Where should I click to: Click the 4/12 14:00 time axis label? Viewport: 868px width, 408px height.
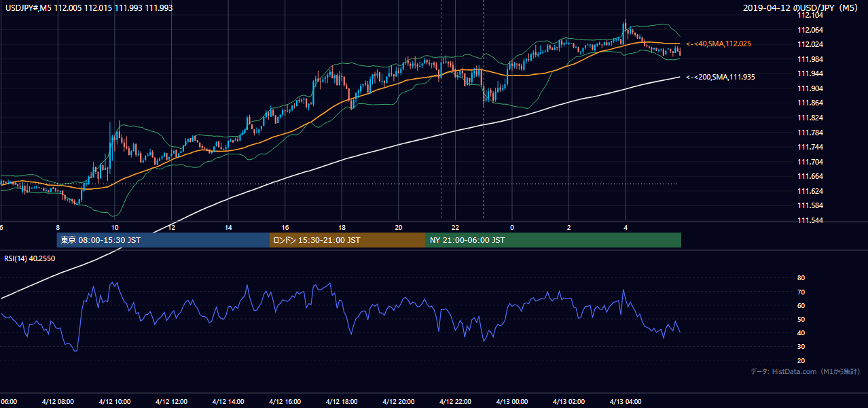(228, 402)
